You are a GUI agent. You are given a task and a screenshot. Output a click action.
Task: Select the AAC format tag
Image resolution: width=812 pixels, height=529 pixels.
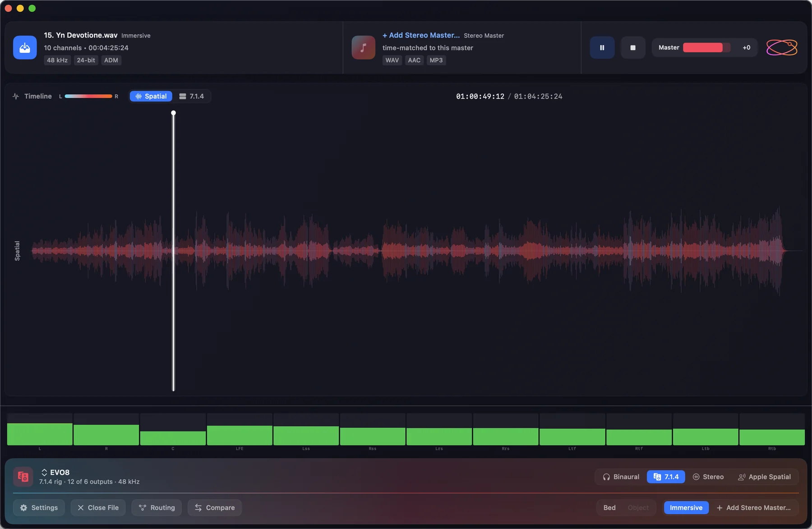(414, 60)
